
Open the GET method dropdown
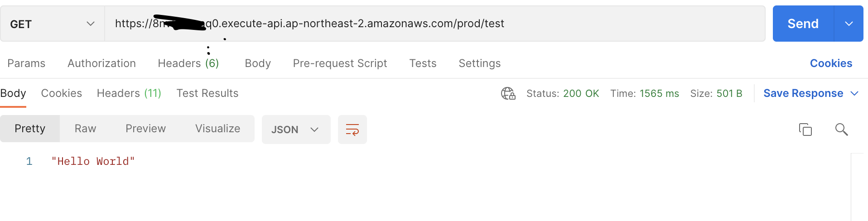tap(52, 24)
